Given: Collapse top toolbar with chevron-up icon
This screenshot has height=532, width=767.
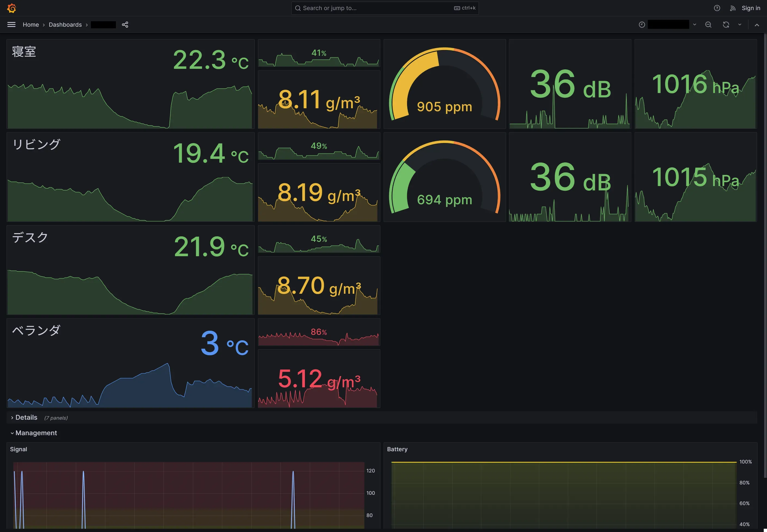Looking at the screenshot, I should tap(757, 25).
